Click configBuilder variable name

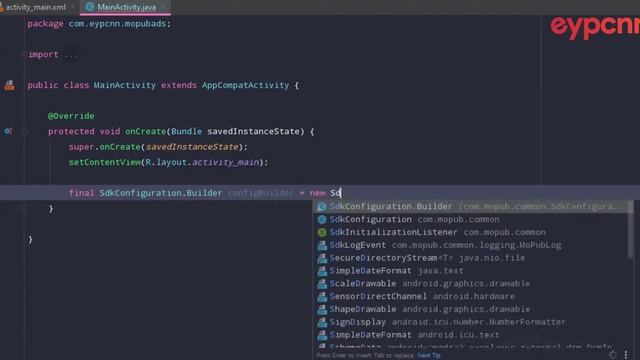click(x=260, y=193)
